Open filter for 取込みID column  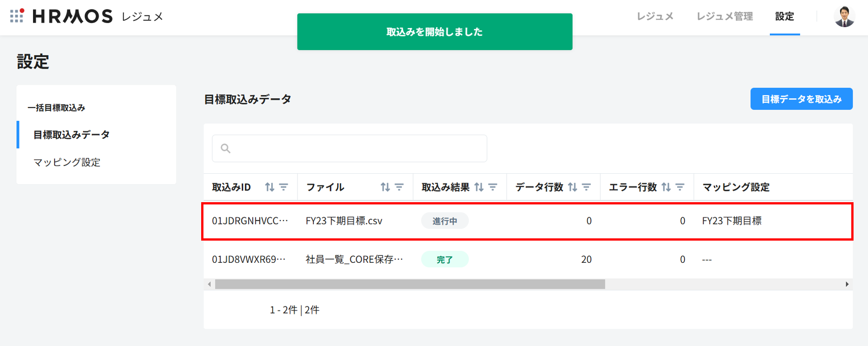pyautogui.click(x=283, y=187)
